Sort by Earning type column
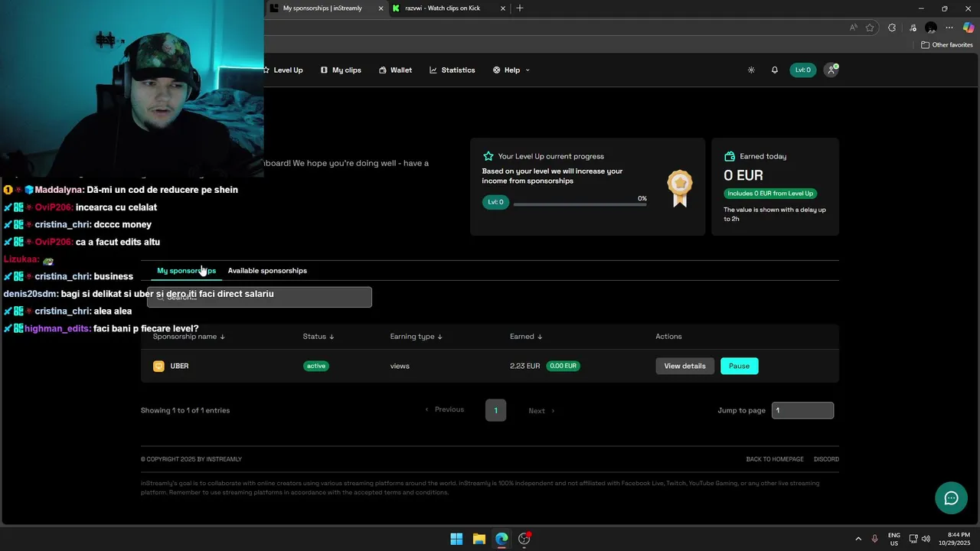The height and width of the screenshot is (551, 980). [416, 337]
